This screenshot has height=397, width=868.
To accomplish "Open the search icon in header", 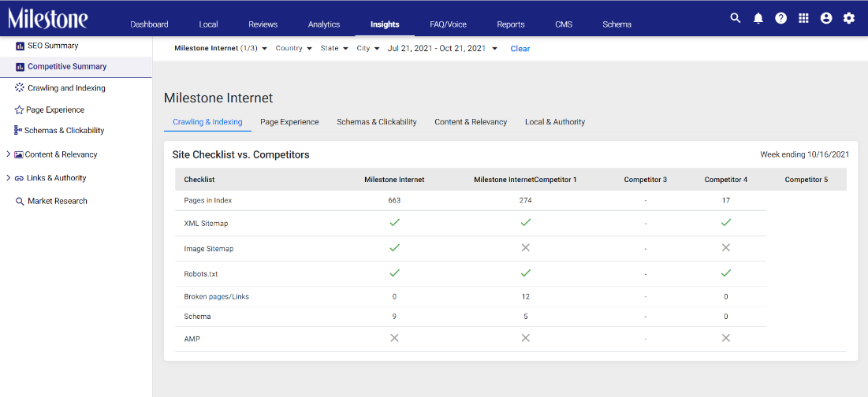I will (x=735, y=18).
